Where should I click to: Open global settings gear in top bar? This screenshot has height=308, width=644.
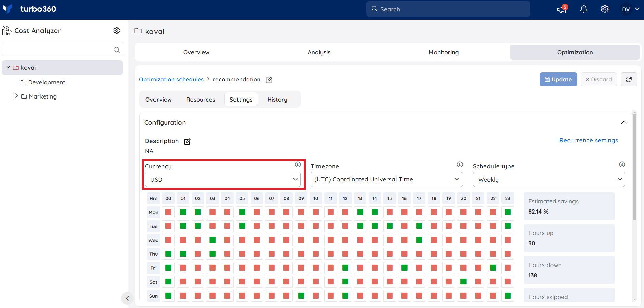point(605,9)
